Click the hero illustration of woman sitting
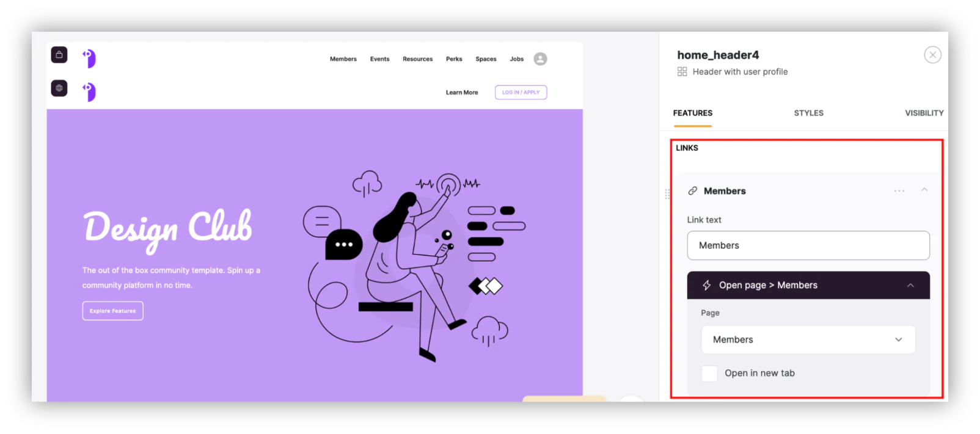Viewport: 980px width, 434px height. pyautogui.click(x=414, y=266)
